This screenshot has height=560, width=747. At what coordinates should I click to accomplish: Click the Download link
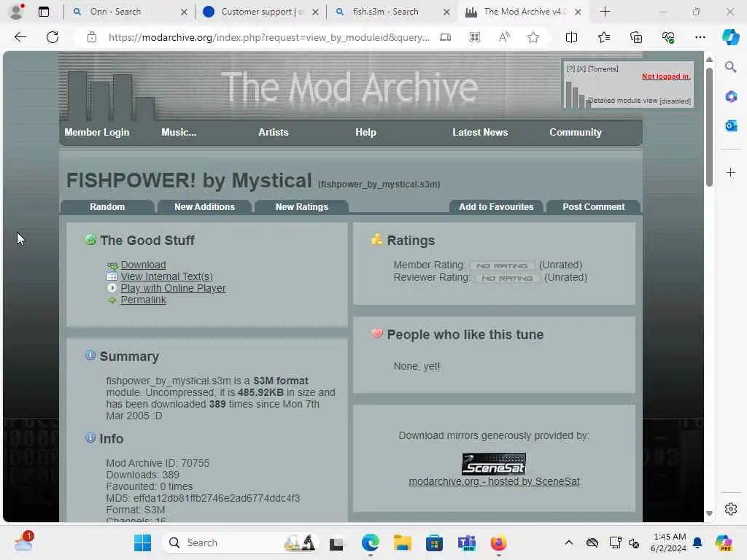click(143, 265)
